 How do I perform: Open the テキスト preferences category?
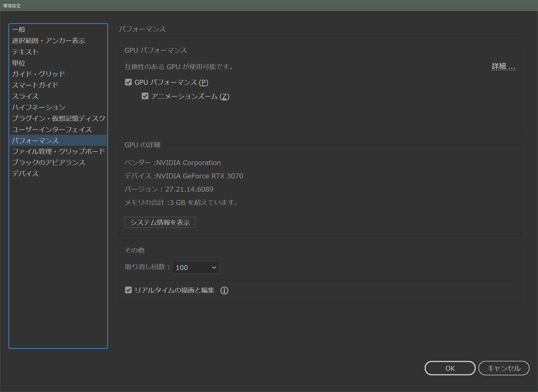click(58, 52)
